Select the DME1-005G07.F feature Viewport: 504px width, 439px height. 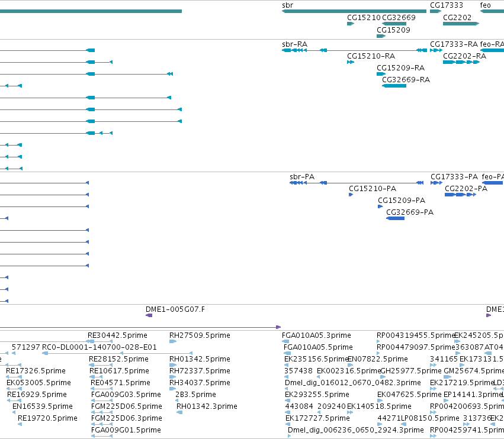[x=149, y=315]
